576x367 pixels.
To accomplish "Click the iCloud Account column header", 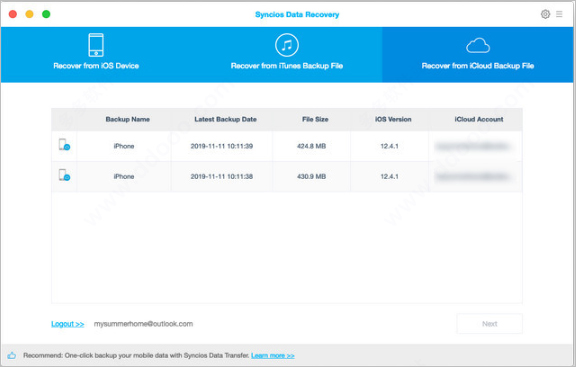I will click(479, 119).
